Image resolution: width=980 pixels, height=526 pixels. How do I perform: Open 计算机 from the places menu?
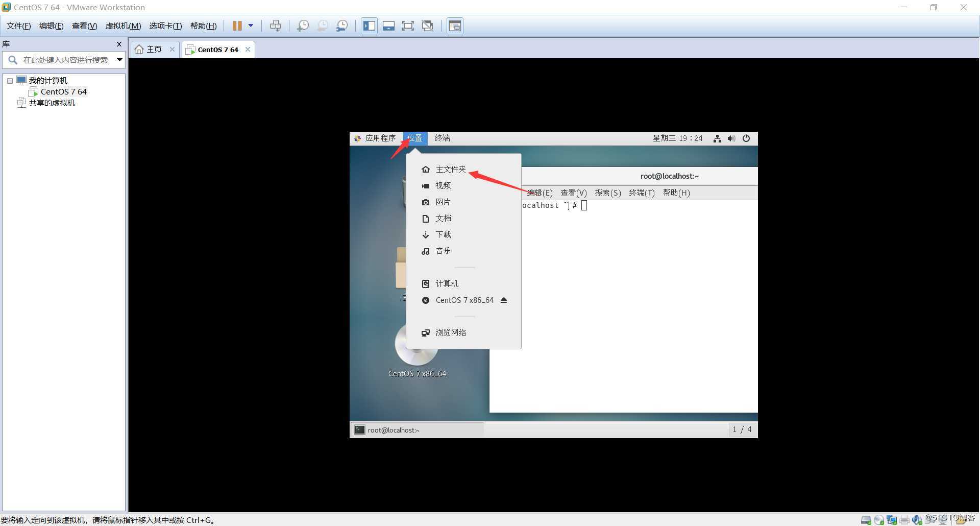tap(463, 283)
